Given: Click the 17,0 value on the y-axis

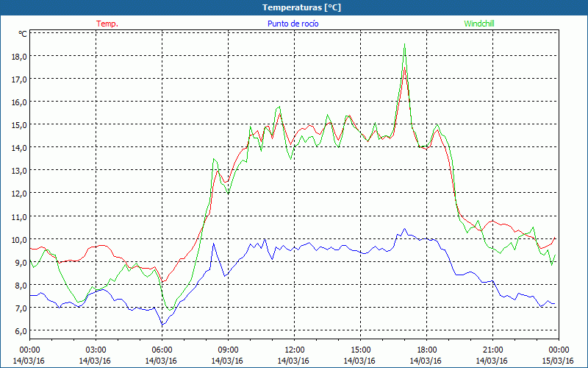Looking at the screenshot, I should click(20, 79).
